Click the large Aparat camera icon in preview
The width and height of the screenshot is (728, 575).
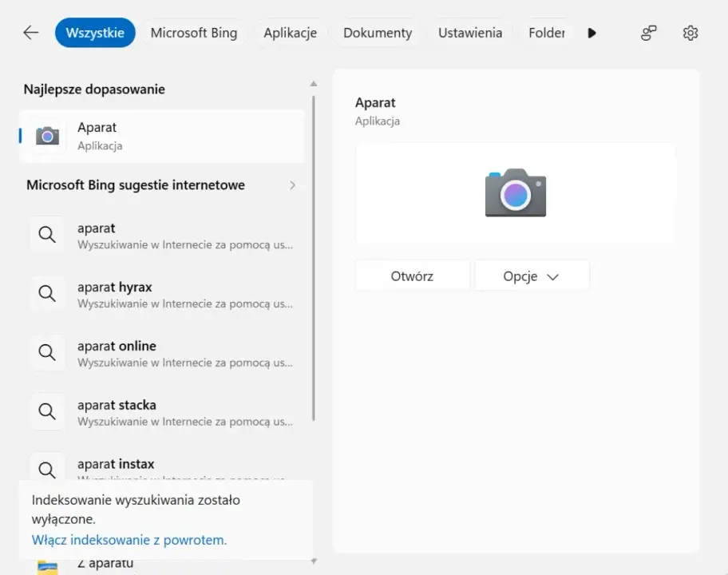tap(516, 192)
